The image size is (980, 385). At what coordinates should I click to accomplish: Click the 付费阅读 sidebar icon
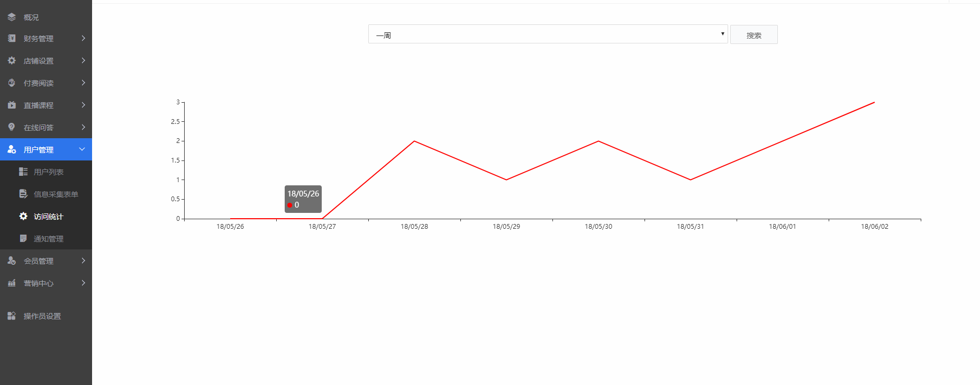(12, 83)
